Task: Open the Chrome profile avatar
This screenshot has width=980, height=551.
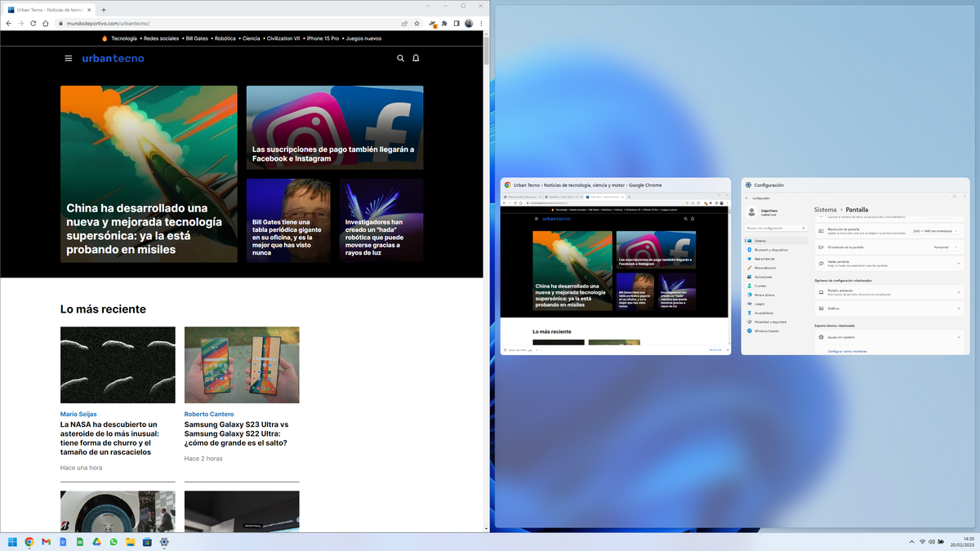Action: [469, 23]
